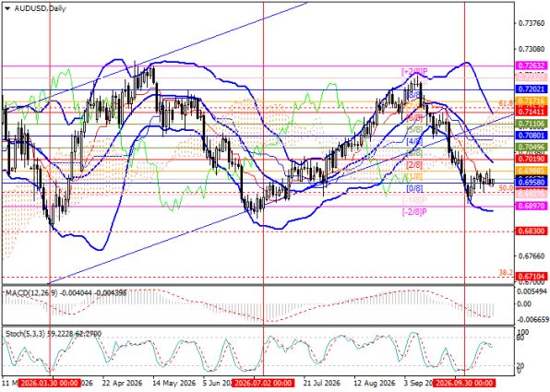Click the magenta 0.68970 price label

pyautogui.click(x=532, y=207)
